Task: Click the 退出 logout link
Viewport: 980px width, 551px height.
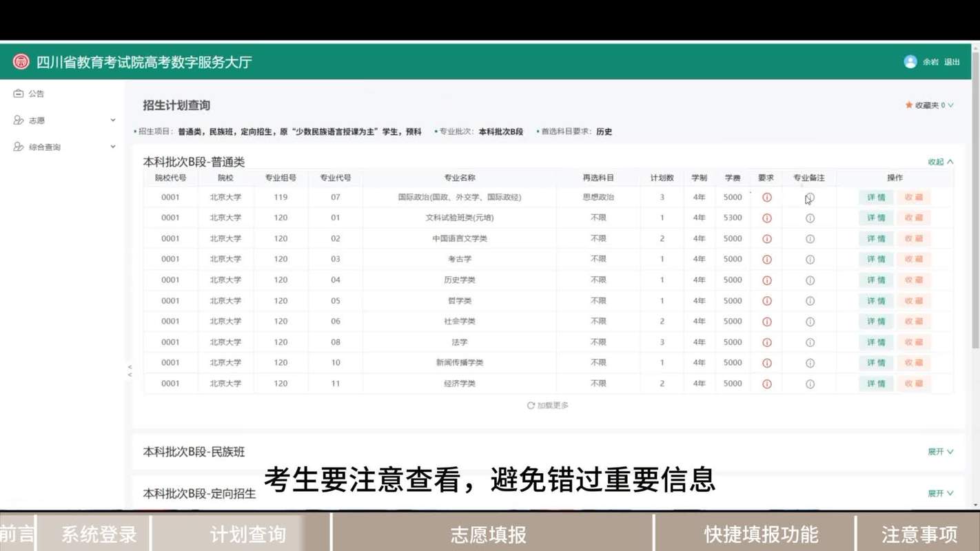Action: (952, 62)
